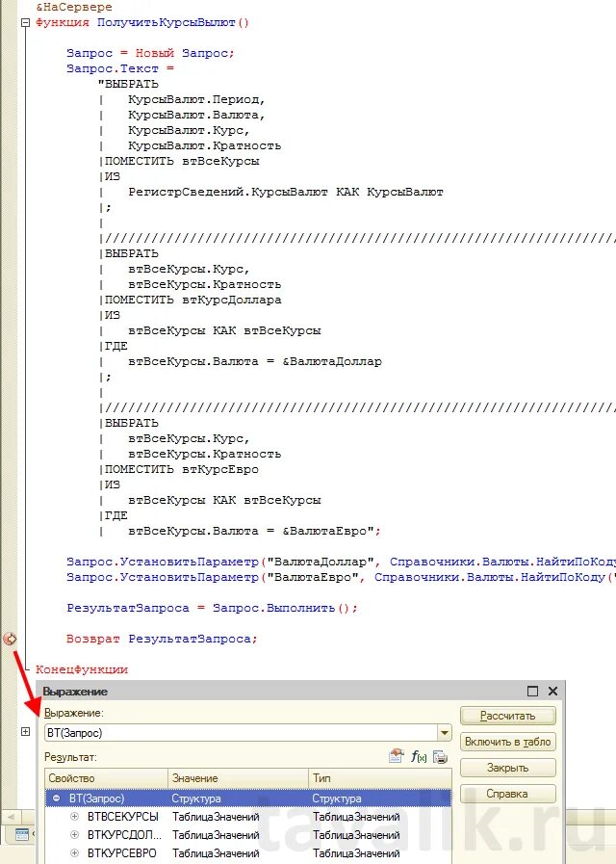Click the print icon in results toolbar
This screenshot has width=616, height=864.
pos(440,756)
